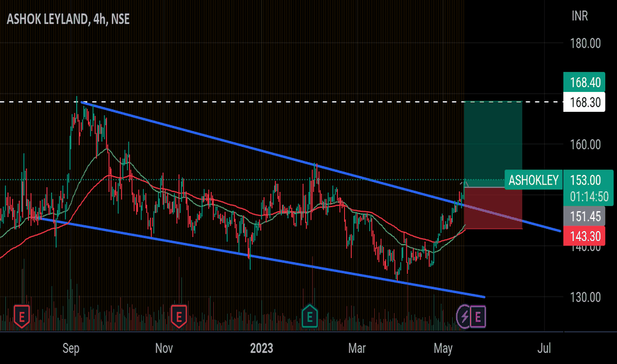Click the 168.30 horizontal line price label
This screenshot has height=364, width=617.
(585, 103)
